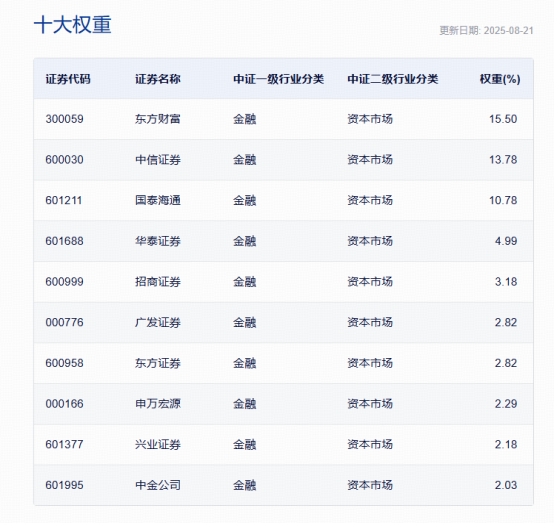554x524 pixels.
Task: Click the 申万宏源 entry
Action: (158, 404)
